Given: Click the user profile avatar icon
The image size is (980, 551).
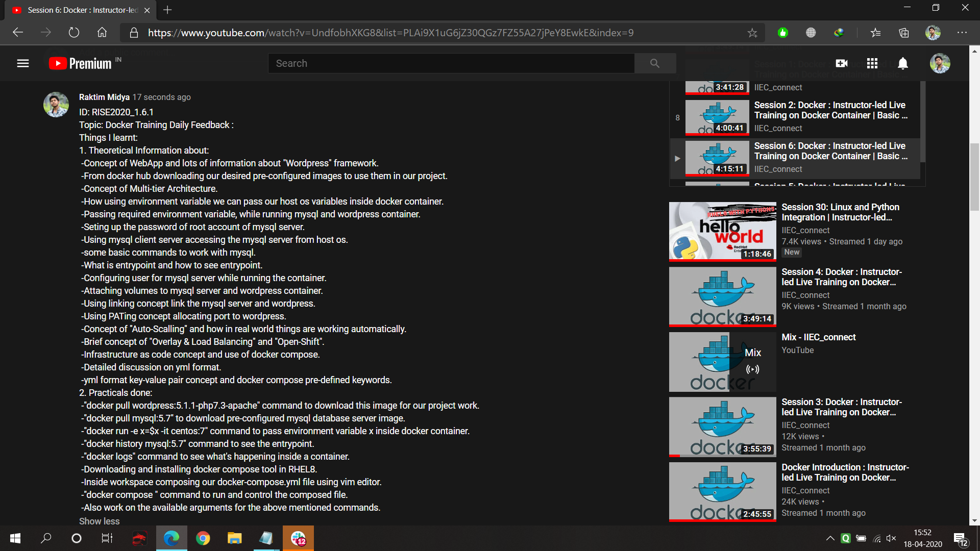Looking at the screenshot, I should 940,63.
